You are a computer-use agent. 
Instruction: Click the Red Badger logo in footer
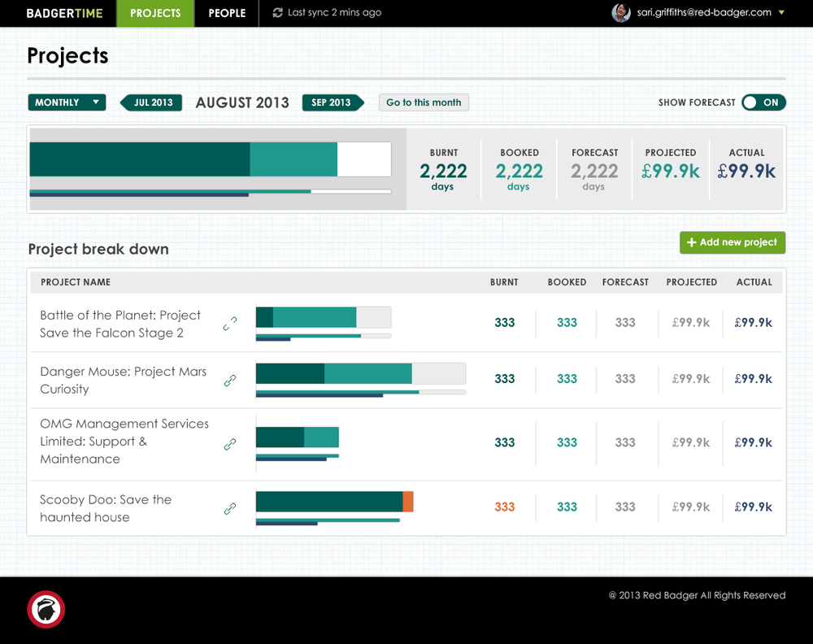[46, 610]
